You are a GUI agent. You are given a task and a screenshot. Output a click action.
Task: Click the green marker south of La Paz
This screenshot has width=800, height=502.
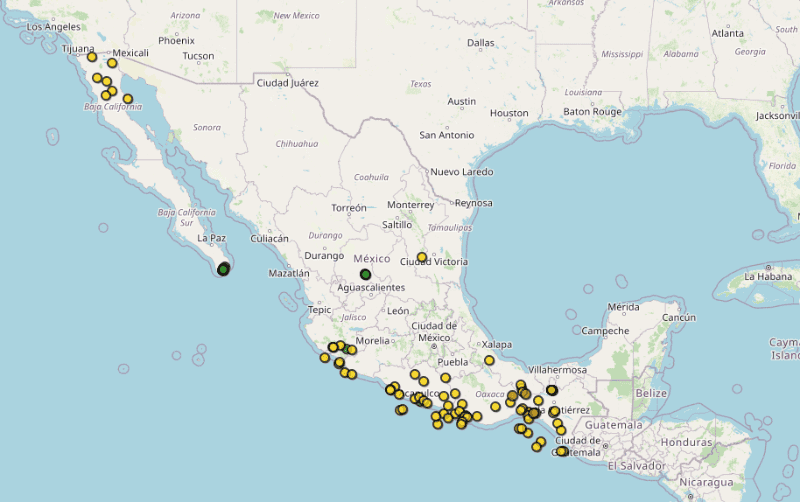pos(223,269)
